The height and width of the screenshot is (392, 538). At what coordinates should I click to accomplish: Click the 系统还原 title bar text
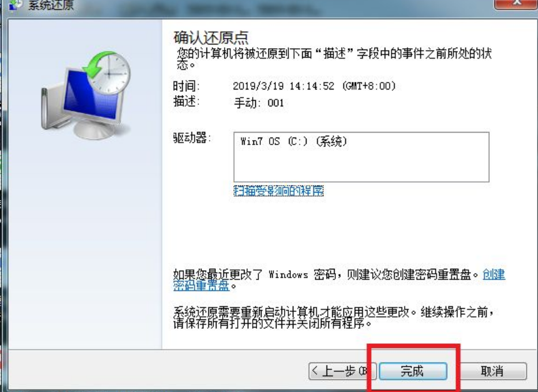coord(51,5)
